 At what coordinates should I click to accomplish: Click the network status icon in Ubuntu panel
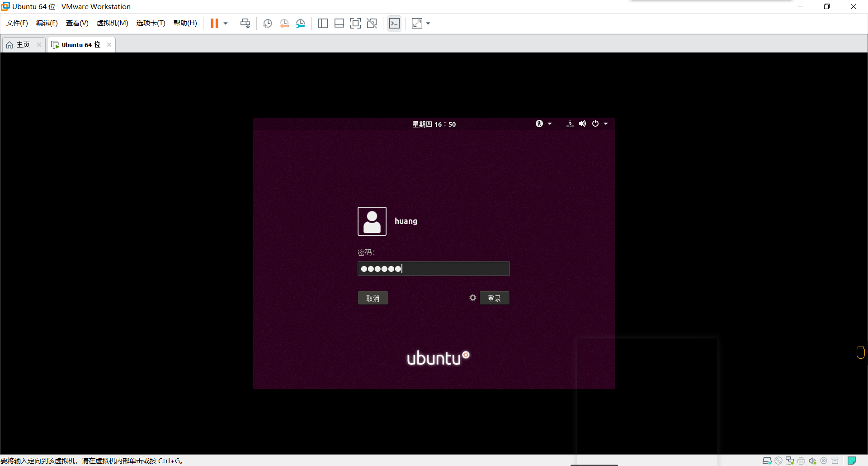point(570,124)
